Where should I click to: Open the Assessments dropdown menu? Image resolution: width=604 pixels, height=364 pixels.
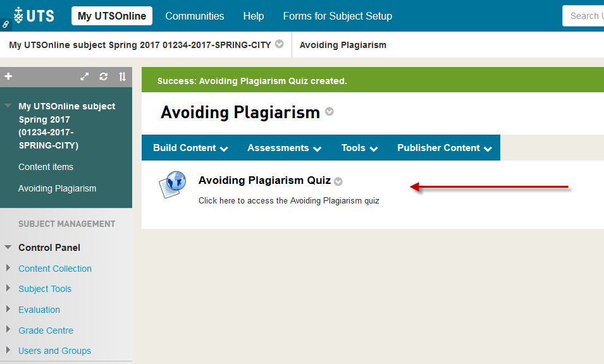[x=284, y=148]
